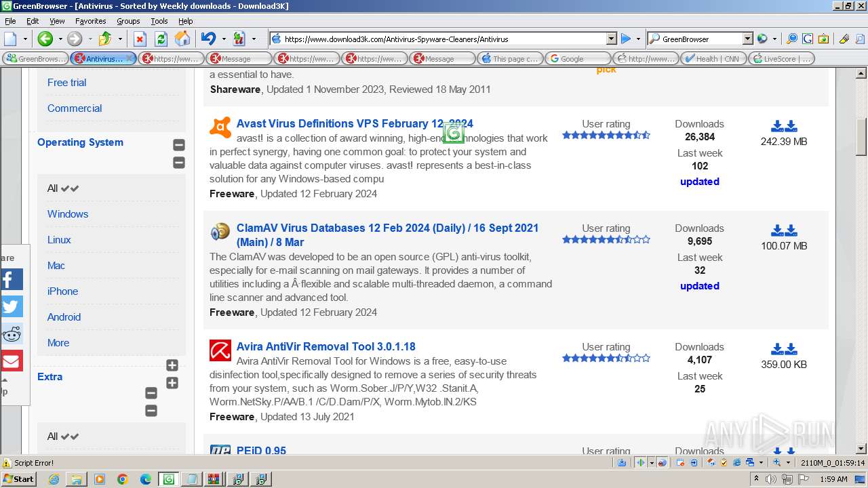Switch to the LiveScore tab
Screen dimensions: 868x488
[x=781, y=59]
